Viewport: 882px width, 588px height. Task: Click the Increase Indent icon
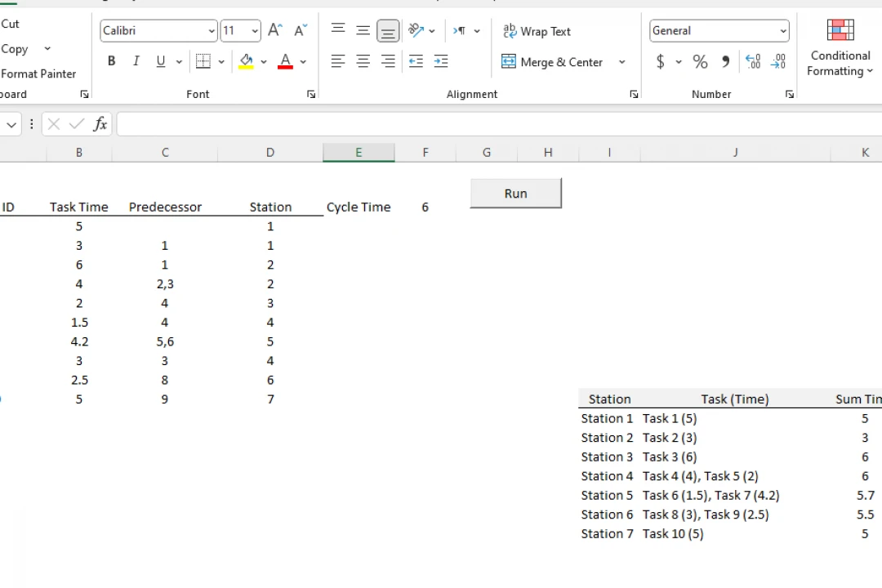pyautogui.click(x=441, y=61)
